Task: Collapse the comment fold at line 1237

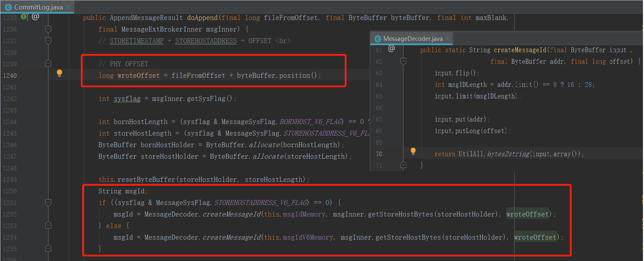Action: click(48, 41)
